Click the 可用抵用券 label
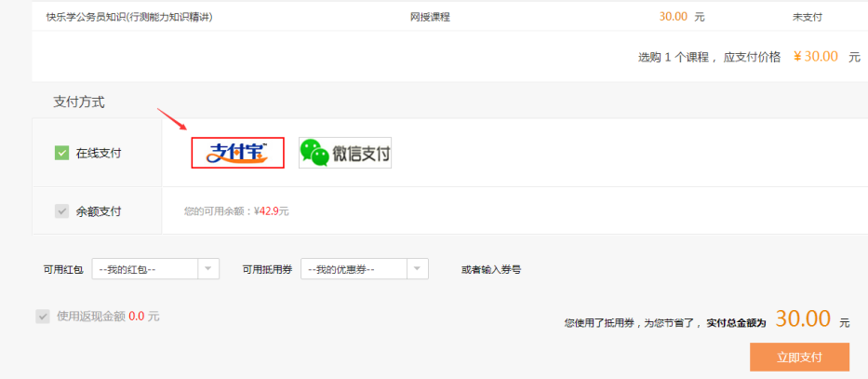Viewport: 868px width, 379px height. click(x=267, y=269)
